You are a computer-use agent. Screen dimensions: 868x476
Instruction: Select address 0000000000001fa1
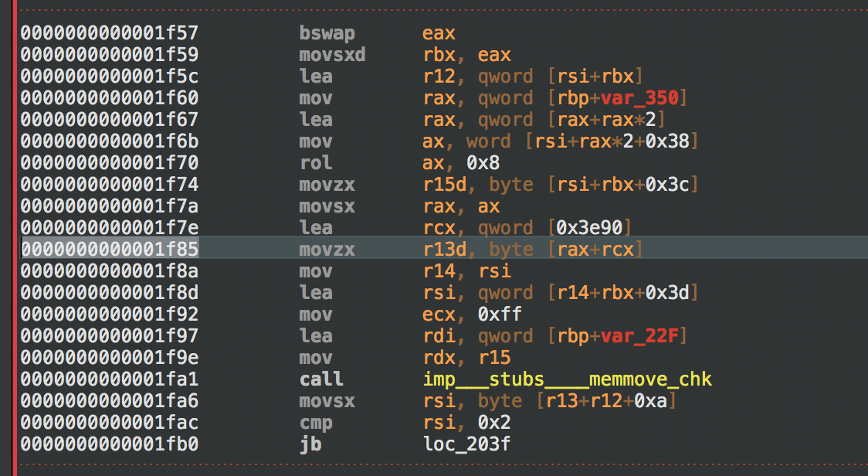coord(110,379)
